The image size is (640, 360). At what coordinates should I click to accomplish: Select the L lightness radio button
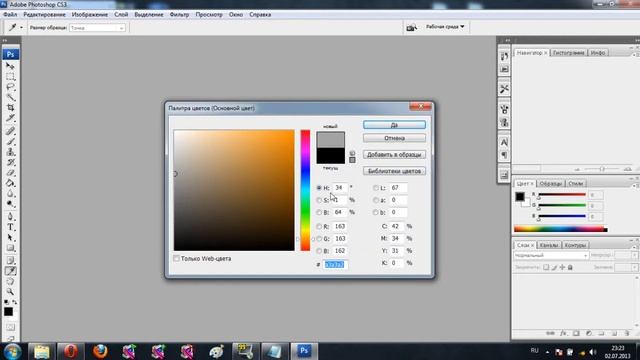point(376,188)
